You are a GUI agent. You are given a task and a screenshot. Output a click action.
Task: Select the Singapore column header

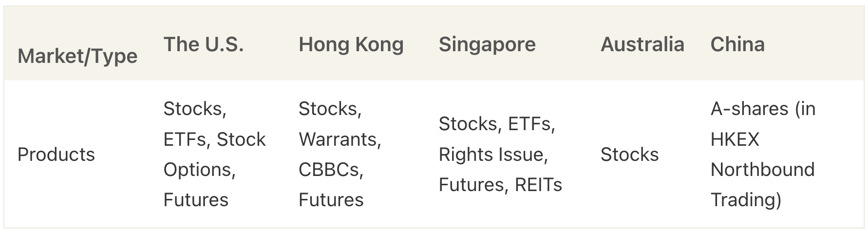coord(487,44)
